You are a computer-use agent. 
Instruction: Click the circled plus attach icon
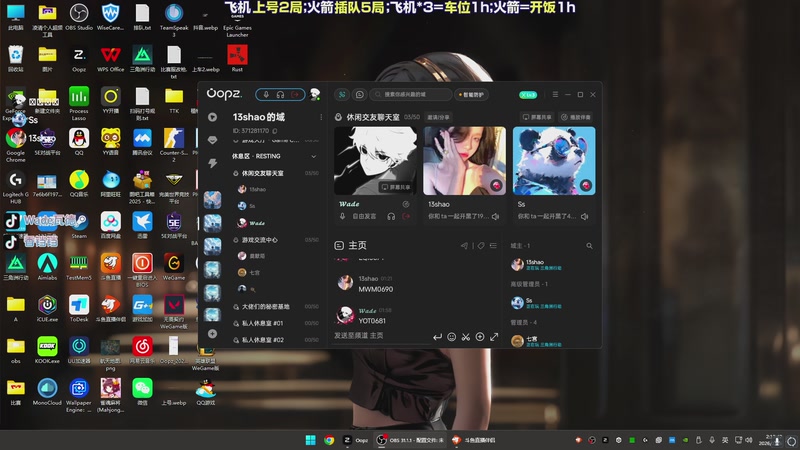click(x=480, y=337)
